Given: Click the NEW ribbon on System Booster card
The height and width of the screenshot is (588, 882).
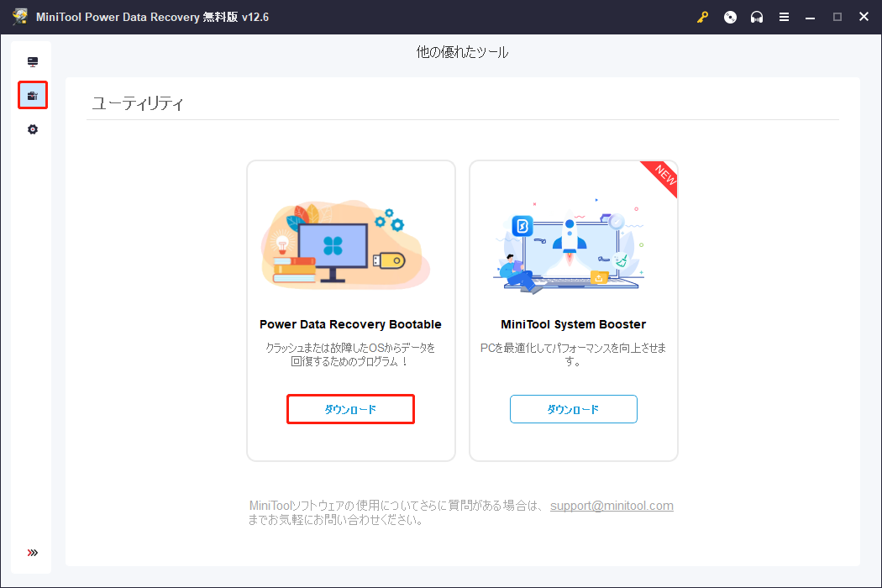Looking at the screenshot, I should pos(662,178).
